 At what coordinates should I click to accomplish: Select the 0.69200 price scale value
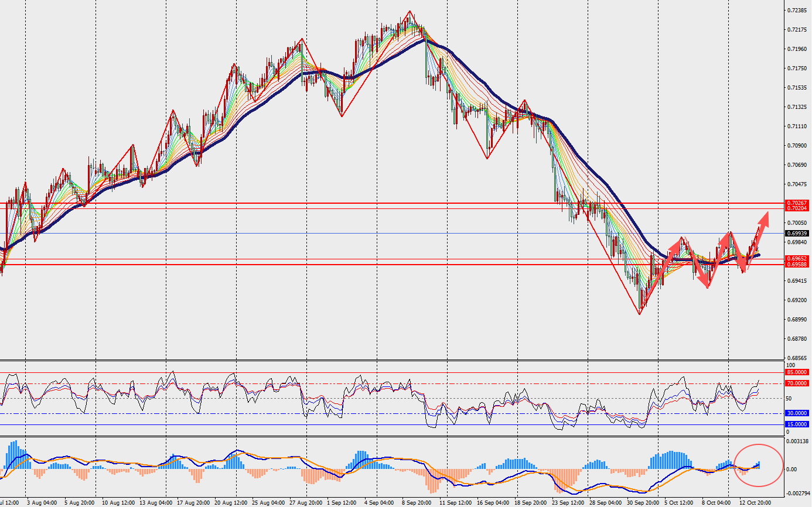[x=797, y=300]
